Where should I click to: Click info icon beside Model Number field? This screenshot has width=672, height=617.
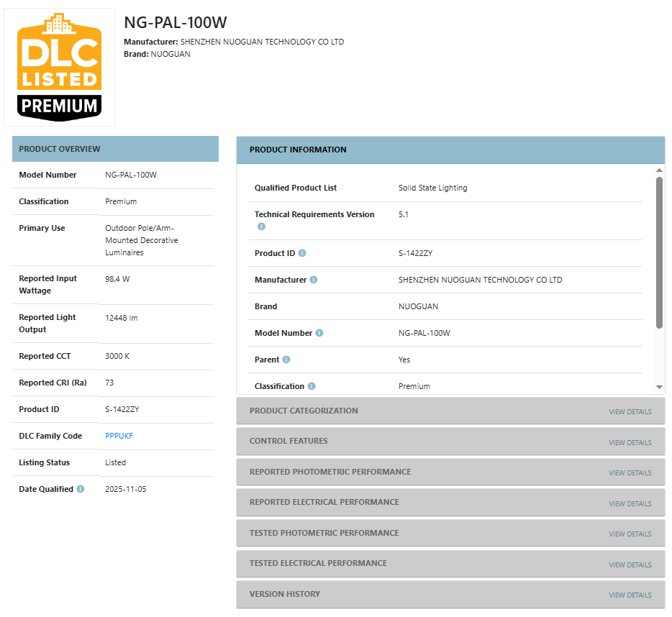coord(319,333)
